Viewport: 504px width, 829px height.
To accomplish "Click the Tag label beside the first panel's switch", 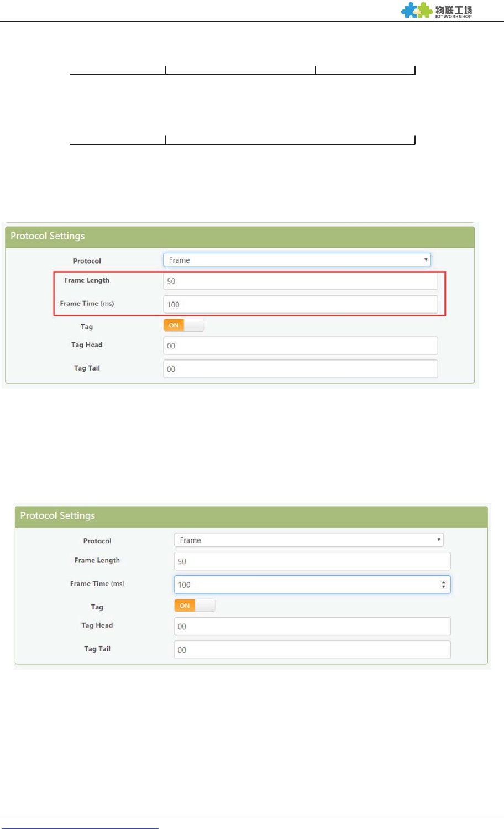I will point(87,327).
